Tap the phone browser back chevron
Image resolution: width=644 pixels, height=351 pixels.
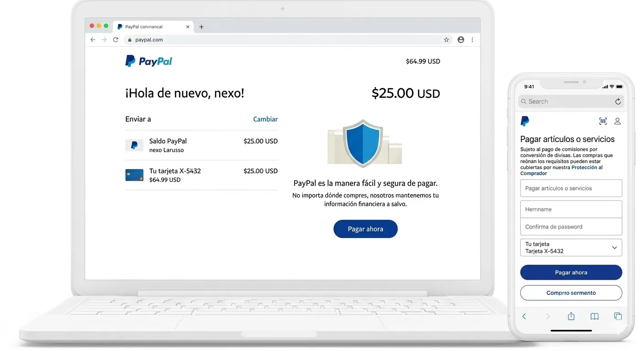[x=524, y=316]
